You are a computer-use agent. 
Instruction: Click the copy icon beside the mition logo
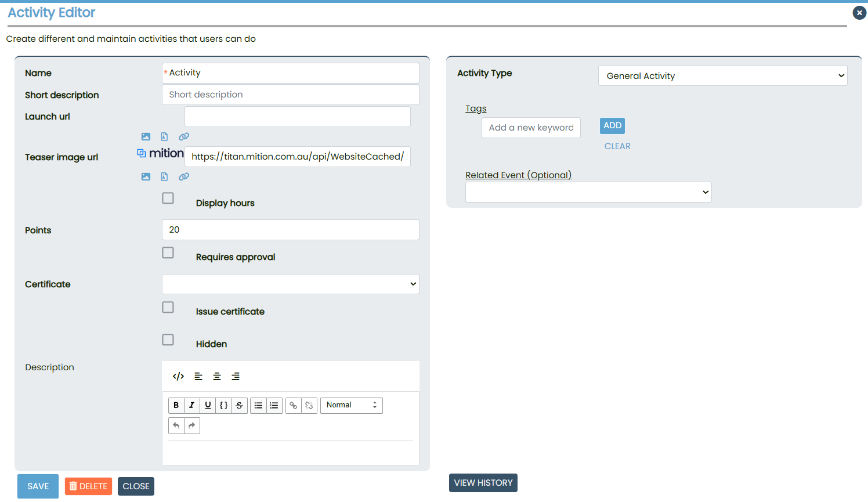[x=142, y=153]
